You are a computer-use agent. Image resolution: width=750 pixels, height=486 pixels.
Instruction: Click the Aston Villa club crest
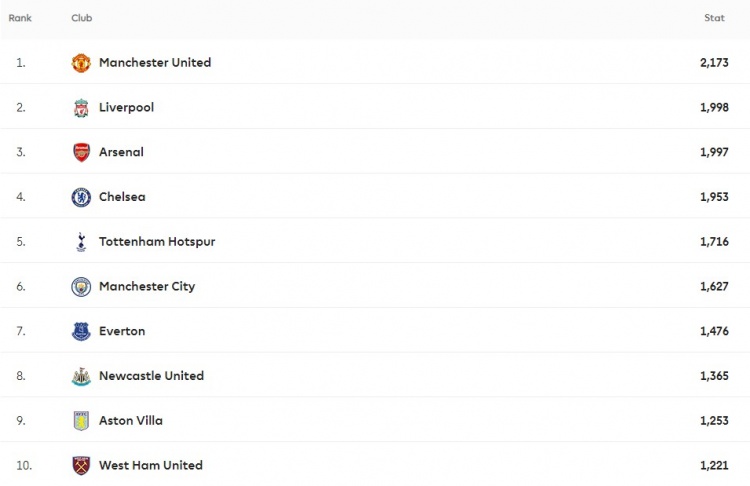(81, 421)
